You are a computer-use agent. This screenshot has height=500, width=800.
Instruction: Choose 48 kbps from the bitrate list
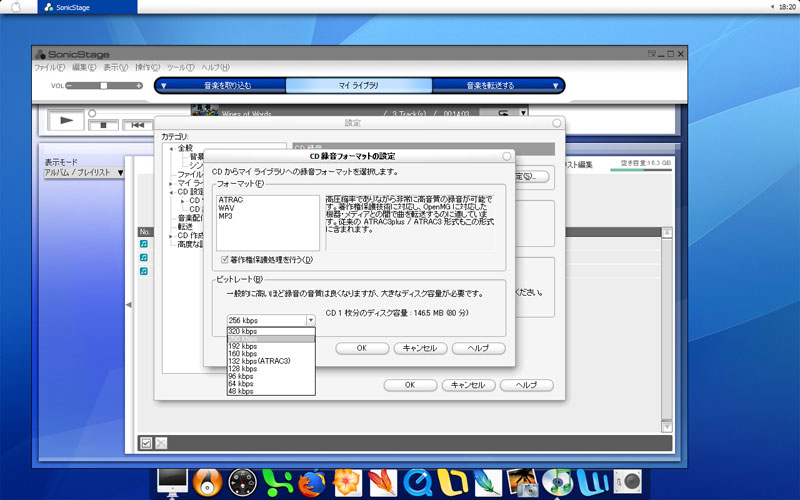(271, 391)
